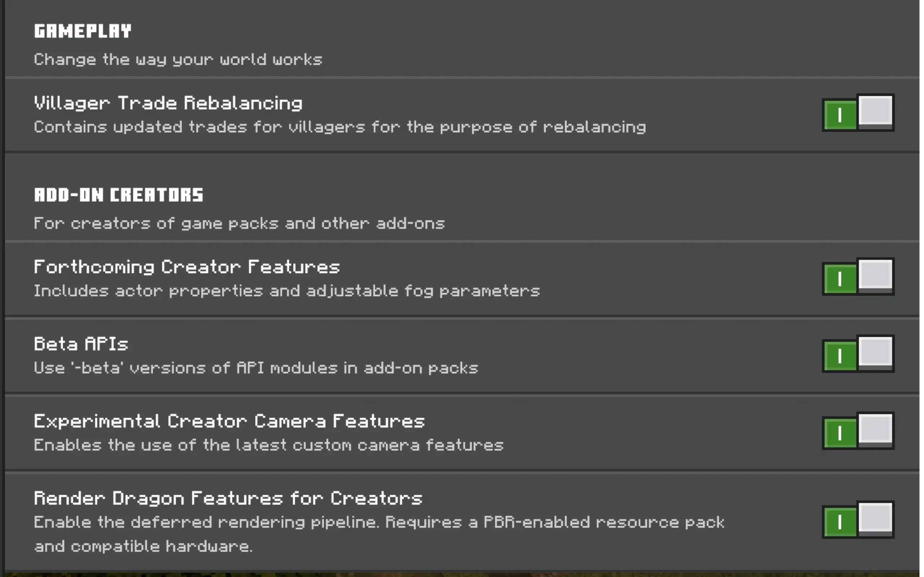Image resolution: width=924 pixels, height=577 pixels.
Task: Click the actor properties and fog description
Action: point(287,291)
